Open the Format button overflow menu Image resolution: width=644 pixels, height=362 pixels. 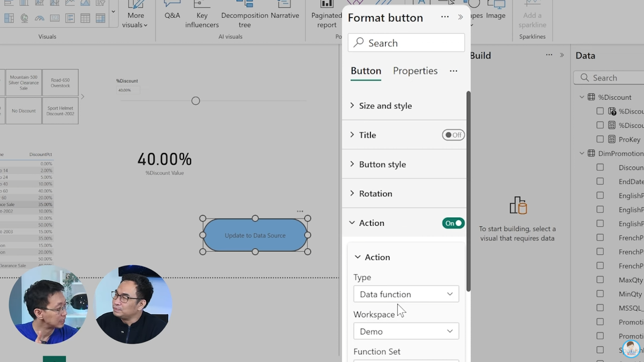click(444, 17)
